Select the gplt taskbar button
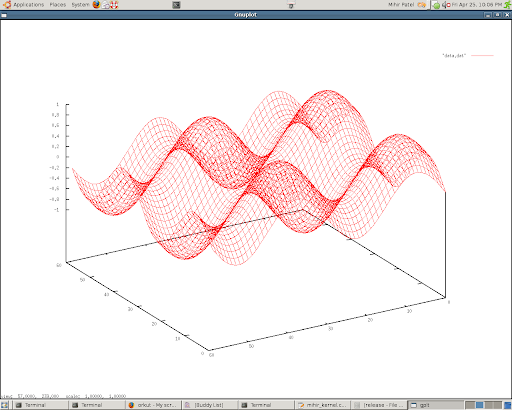 point(436,405)
